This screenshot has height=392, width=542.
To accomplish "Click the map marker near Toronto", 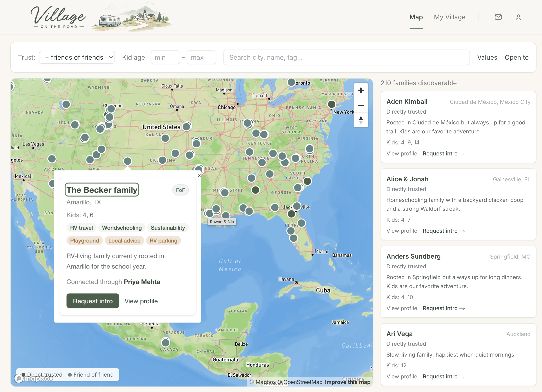I will [x=291, y=82].
